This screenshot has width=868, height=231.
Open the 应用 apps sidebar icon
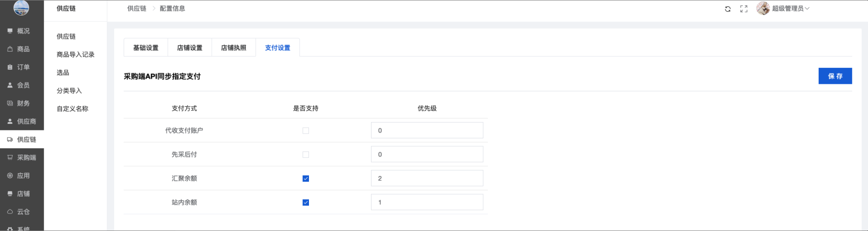point(10,175)
